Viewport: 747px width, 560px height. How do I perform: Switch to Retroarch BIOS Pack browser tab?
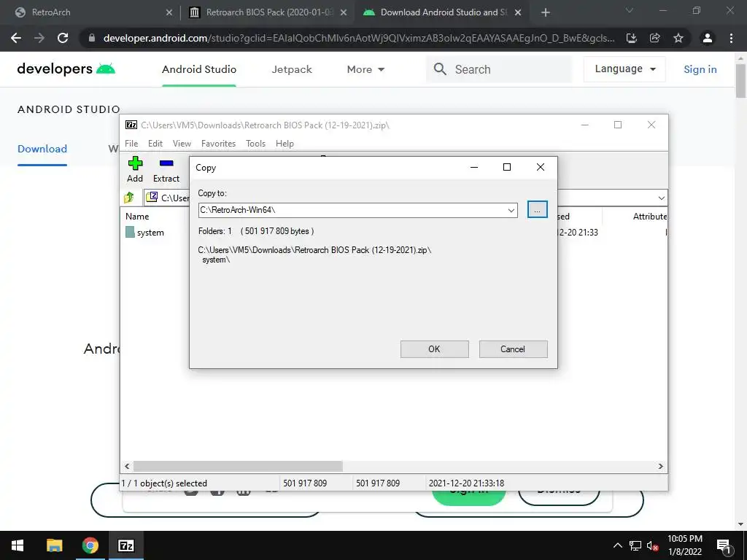pyautogui.click(x=269, y=12)
